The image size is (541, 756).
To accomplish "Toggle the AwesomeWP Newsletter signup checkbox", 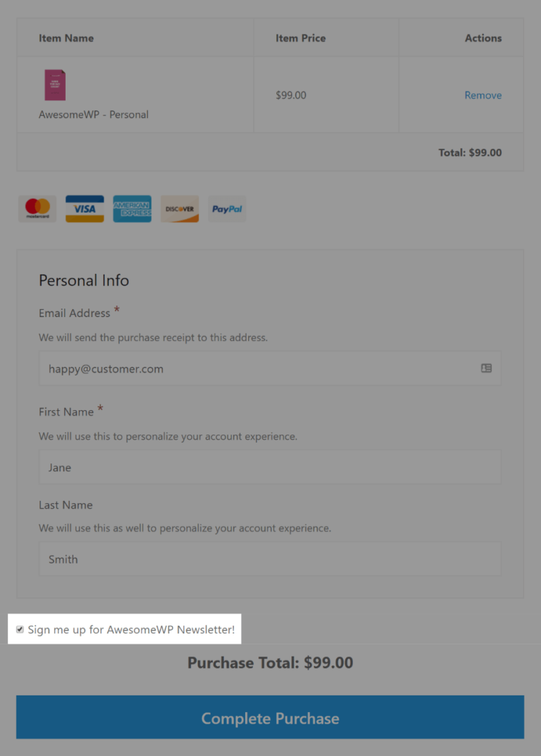I will [19, 629].
